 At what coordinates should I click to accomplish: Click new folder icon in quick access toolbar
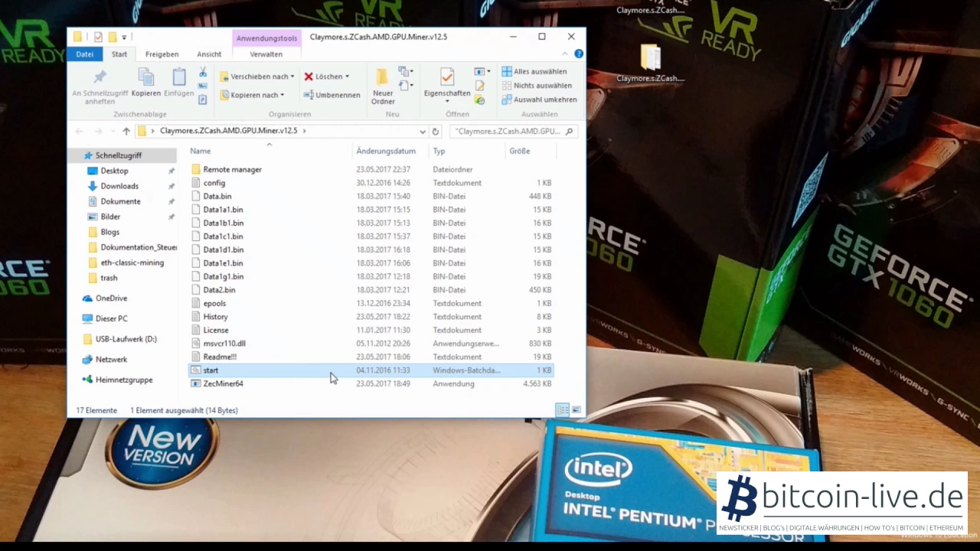[x=112, y=37]
